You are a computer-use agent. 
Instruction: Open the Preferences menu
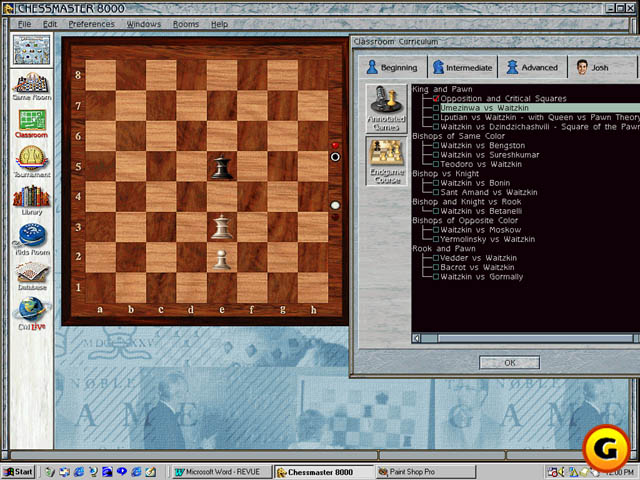click(x=91, y=23)
